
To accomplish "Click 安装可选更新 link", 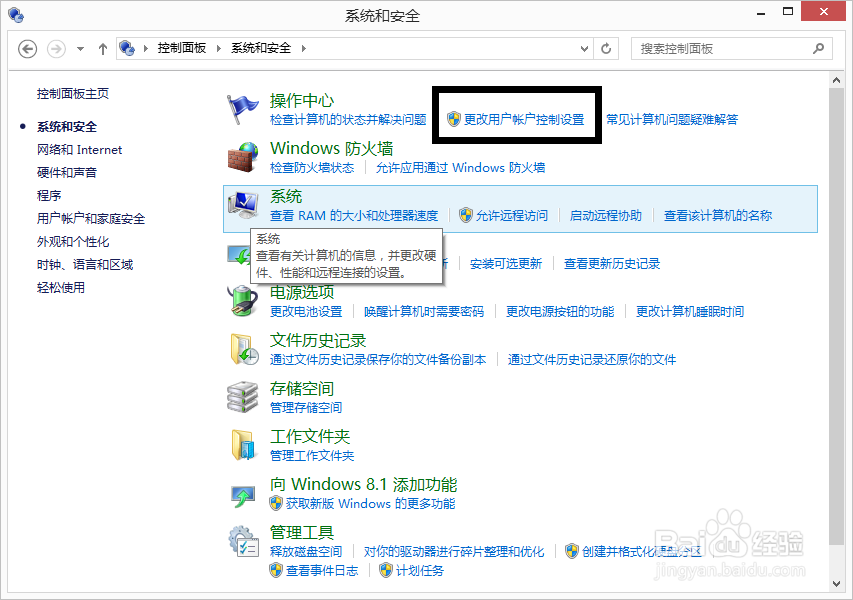I will [506, 264].
